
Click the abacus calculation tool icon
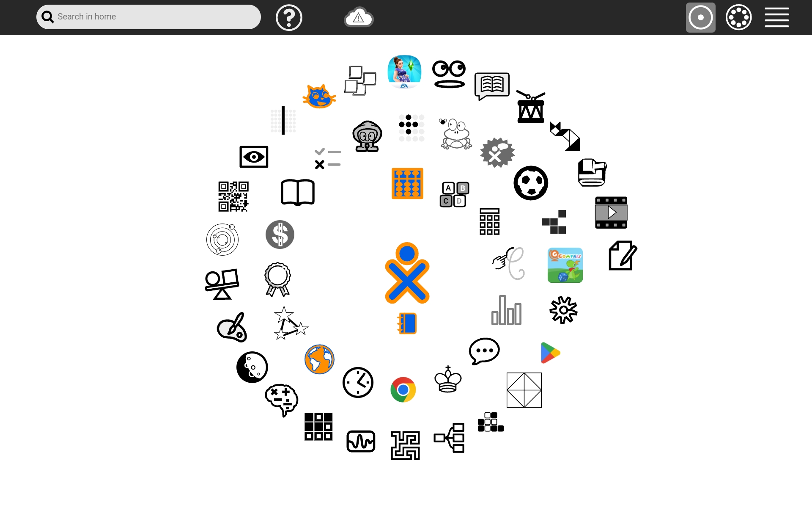pos(408,183)
